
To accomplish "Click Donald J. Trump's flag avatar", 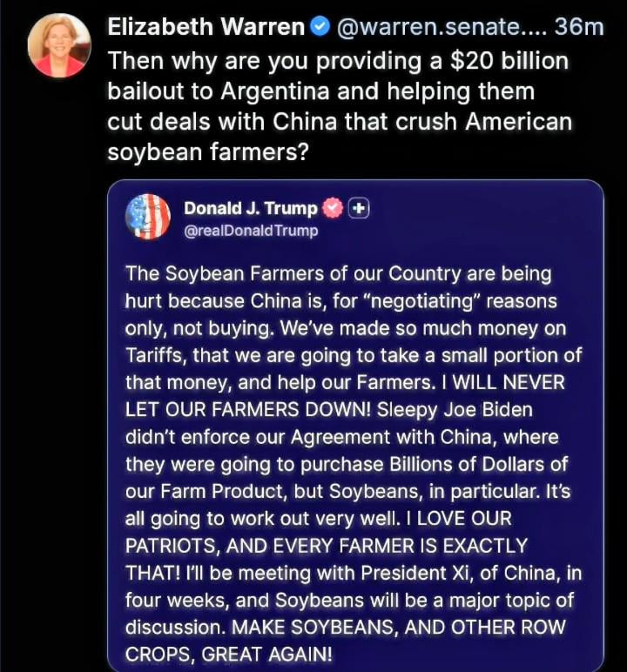I will (x=149, y=217).
